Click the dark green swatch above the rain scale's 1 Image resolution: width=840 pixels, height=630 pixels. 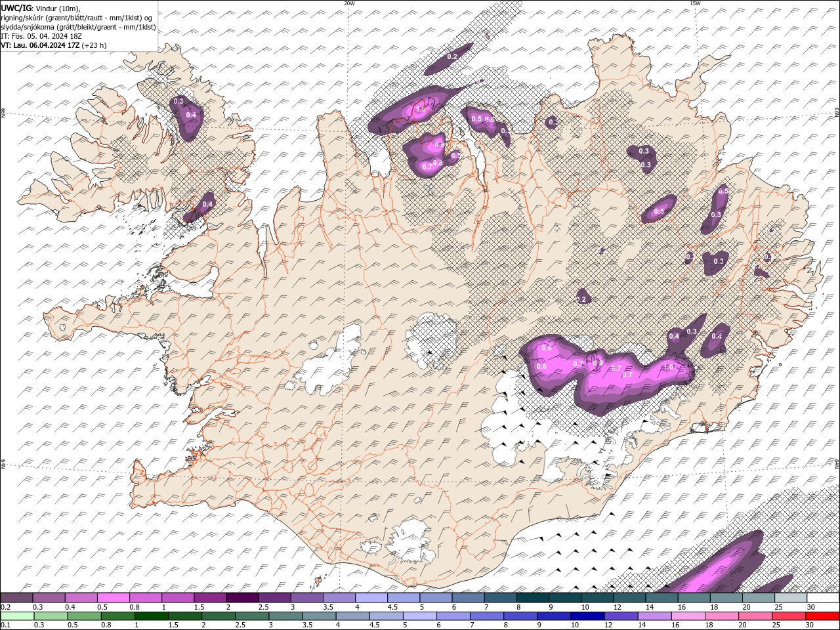[x=151, y=616]
